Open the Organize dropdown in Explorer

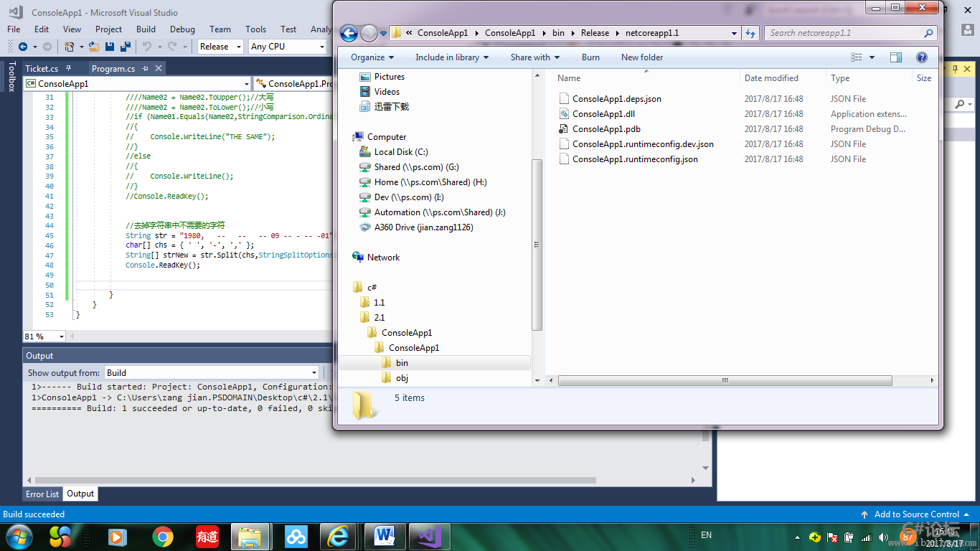(x=372, y=57)
